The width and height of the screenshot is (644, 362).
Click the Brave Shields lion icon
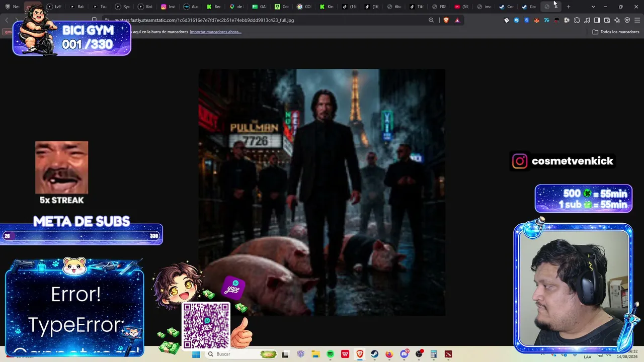[446, 20]
